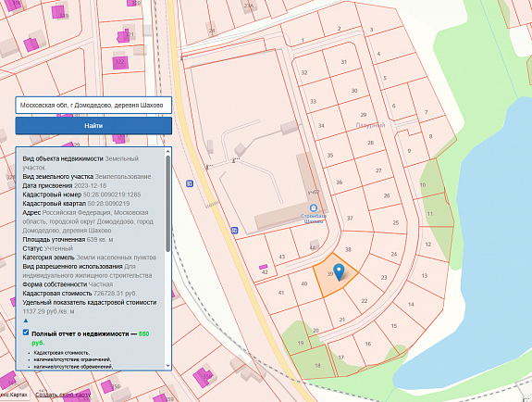Click the plot number 41

[281, 293]
